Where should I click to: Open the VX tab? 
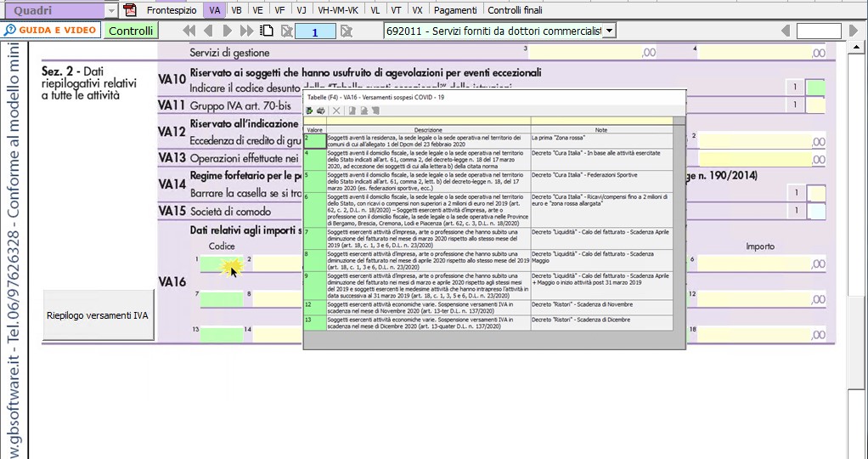pos(418,10)
